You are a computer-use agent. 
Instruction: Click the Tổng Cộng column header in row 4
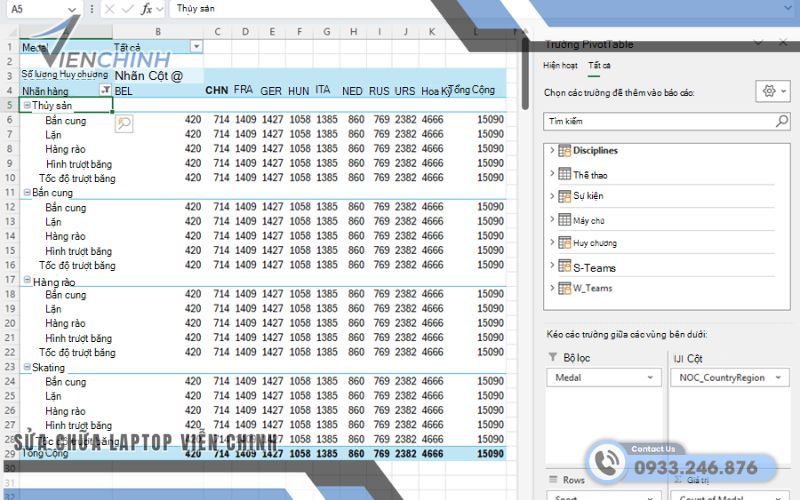(473, 90)
